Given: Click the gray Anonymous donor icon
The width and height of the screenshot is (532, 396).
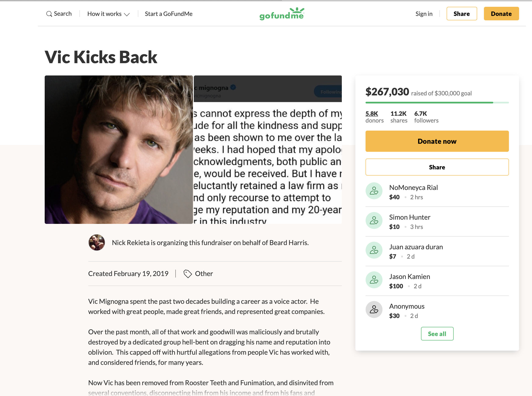Looking at the screenshot, I should click(374, 310).
